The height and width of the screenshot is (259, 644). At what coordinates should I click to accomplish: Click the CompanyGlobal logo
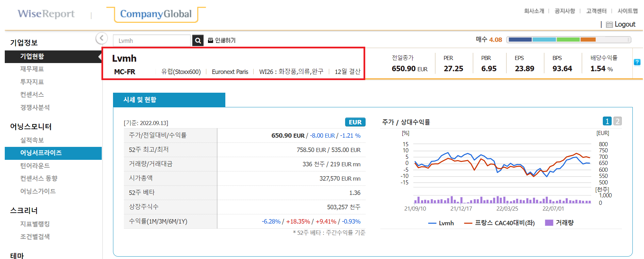[x=156, y=14]
